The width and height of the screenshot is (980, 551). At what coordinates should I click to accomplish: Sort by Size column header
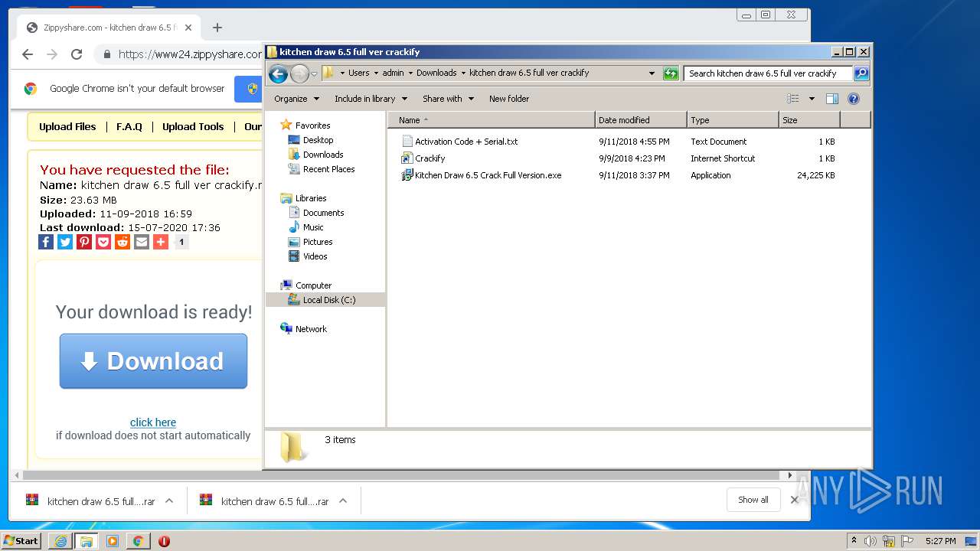pos(809,120)
